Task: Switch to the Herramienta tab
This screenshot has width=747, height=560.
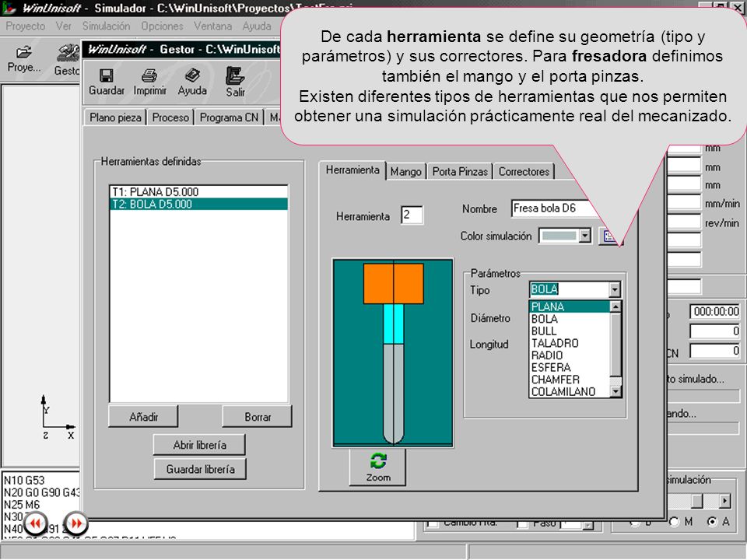Action: coord(352,170)
